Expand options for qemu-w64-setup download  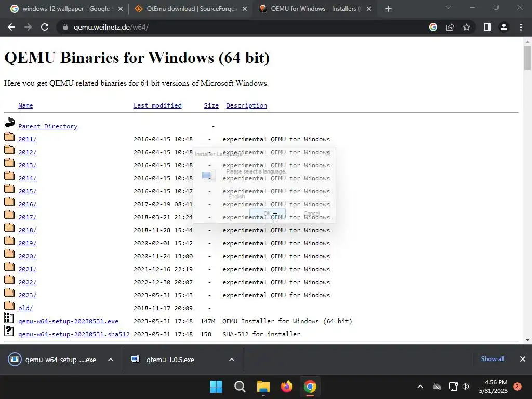111,360
